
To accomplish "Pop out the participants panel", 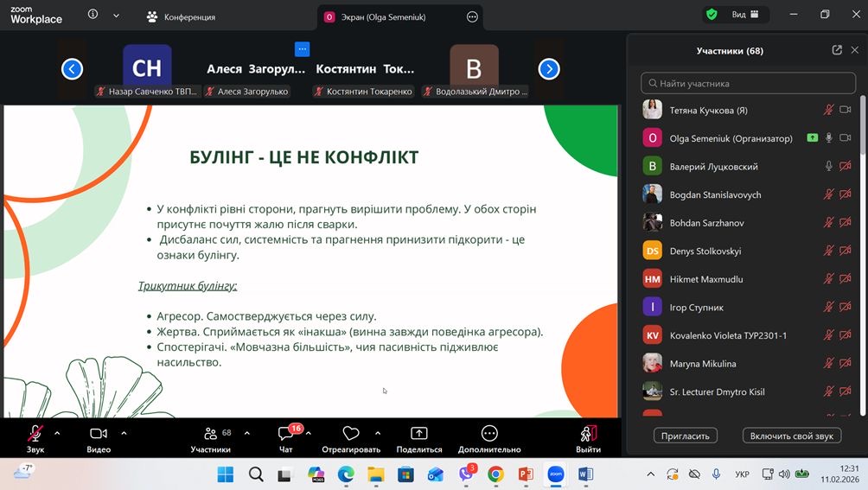I will pyautogui.click(x=836, y=50).
